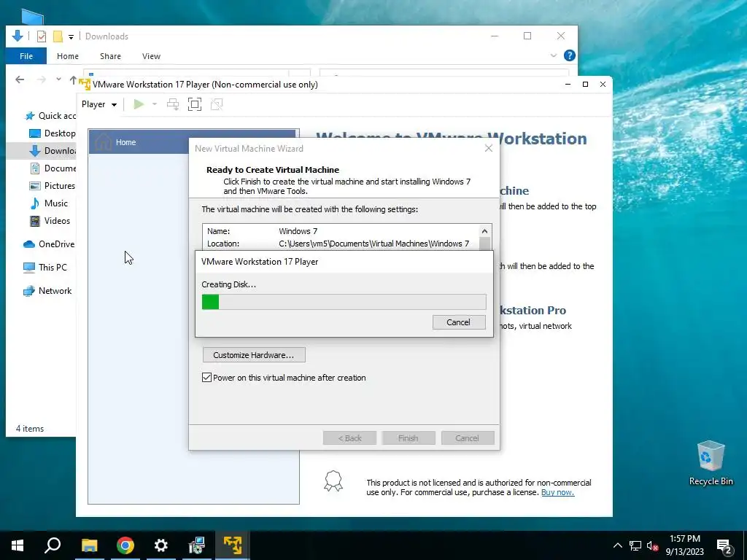Screen dimensions: 747x560
Task: Select the Recycle Bin desktop icon
Action: tap(711, 463)
